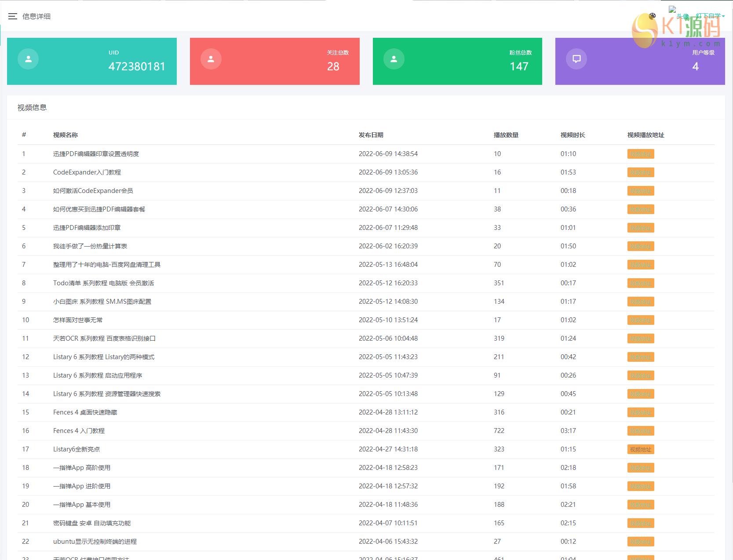This screenshot has width=733, height=560.
Task: Open the 灯下自学 user dropdown
Action: (710, 16)
